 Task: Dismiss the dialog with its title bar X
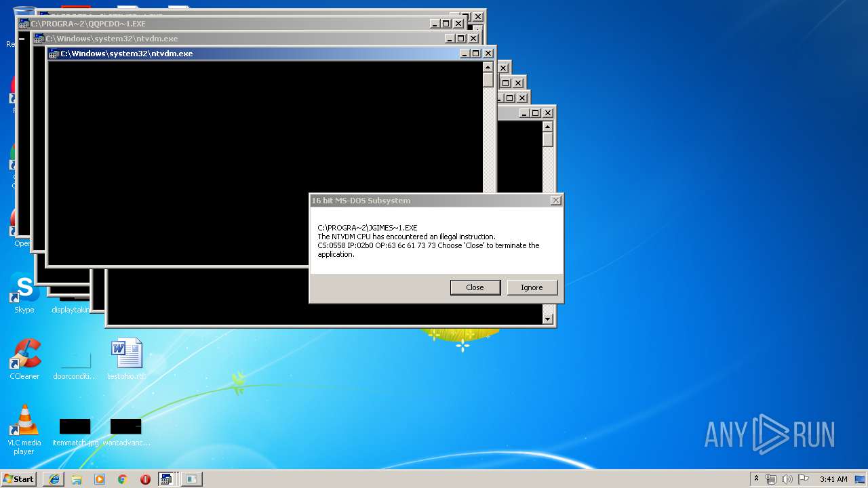tap(555, 201)
